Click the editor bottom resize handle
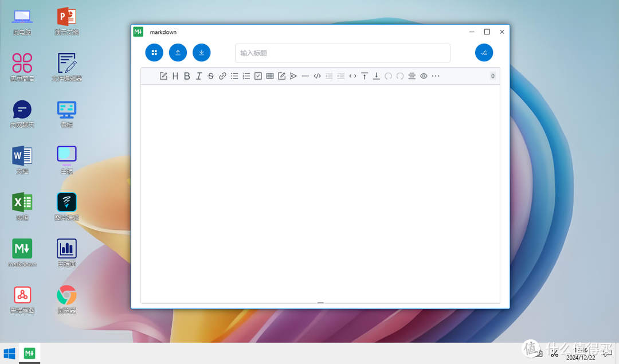 [320, 302]
